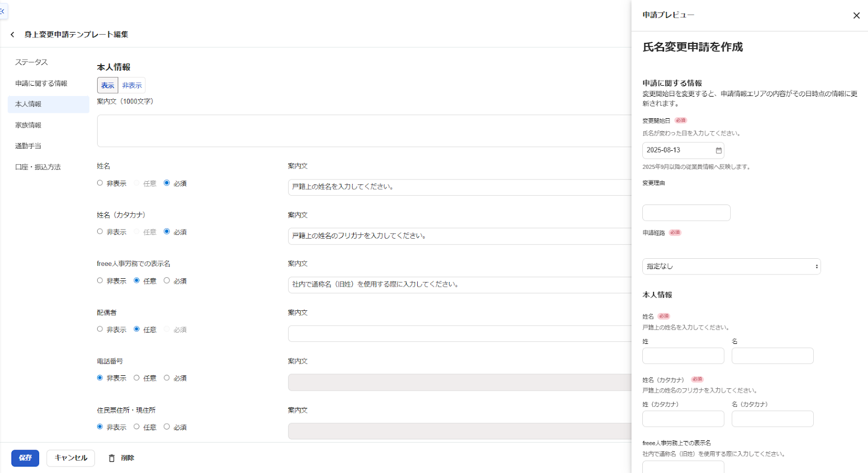Screen dimensions: 868x473
Task: Click the 保存 button
Action: click(25, 458)
